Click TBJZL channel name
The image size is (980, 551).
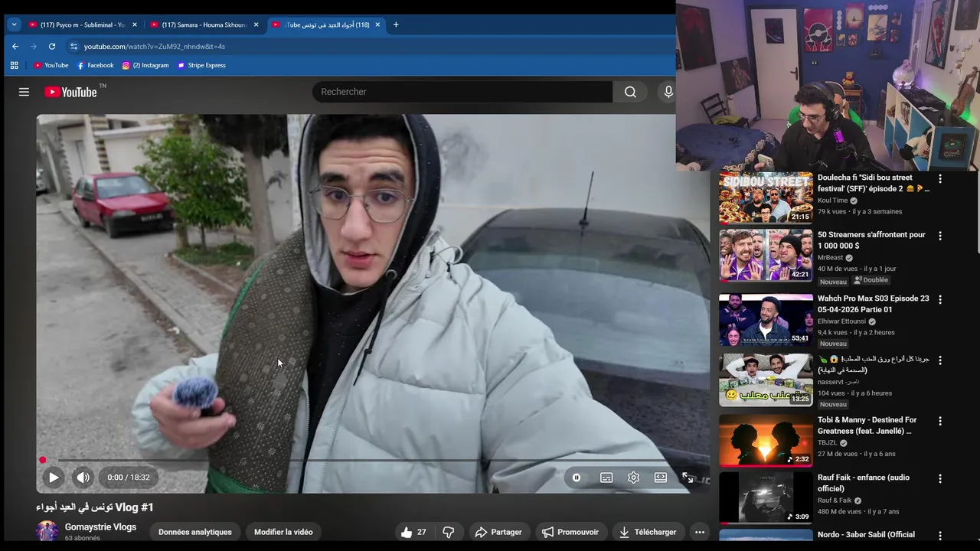pos(828,443)
